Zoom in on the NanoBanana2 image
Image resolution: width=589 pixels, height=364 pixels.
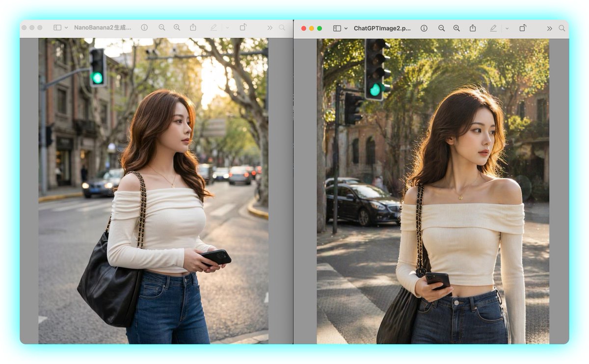pyautogui.click(x=177, y=28)
